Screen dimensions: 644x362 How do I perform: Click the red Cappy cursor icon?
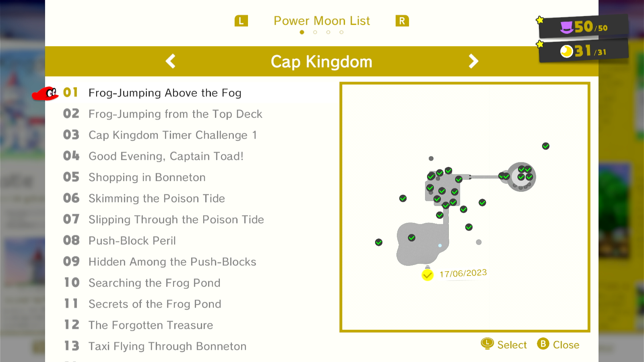click(45, 94)
